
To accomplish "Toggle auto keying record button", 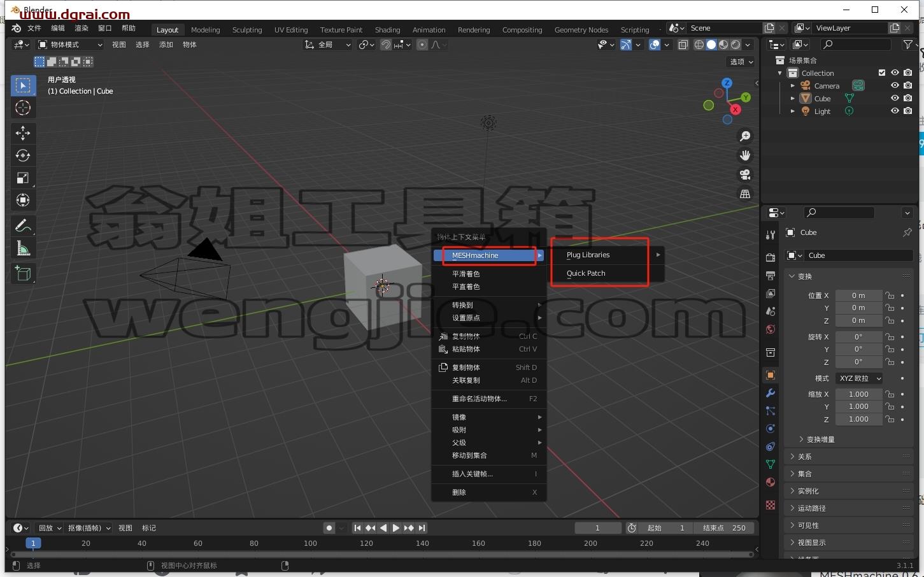I will pos(329,528).
